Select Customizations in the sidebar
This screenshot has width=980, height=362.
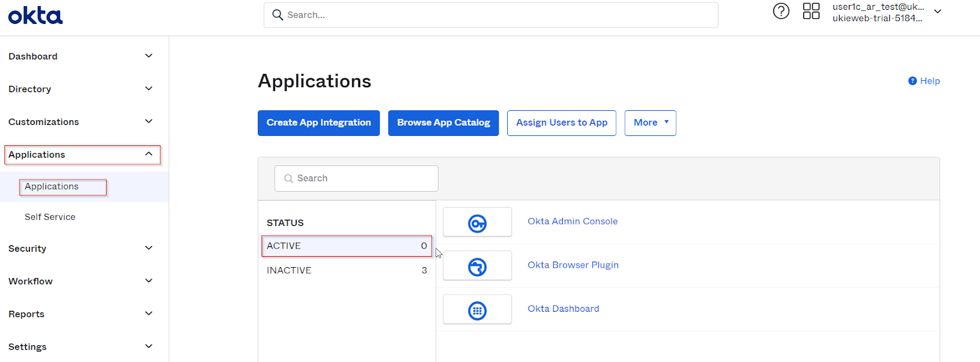[43, 122]
